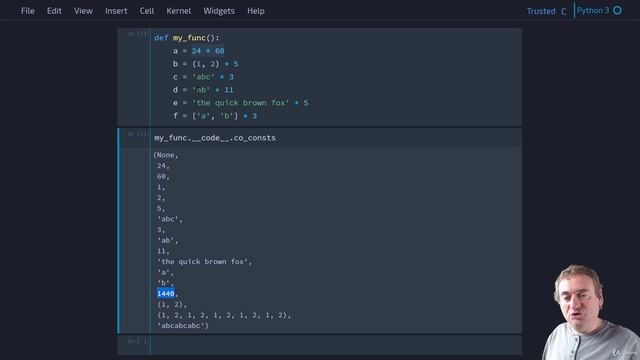Open the Cell menu
This screenshot has width=640, height=360.
(147, 11)
